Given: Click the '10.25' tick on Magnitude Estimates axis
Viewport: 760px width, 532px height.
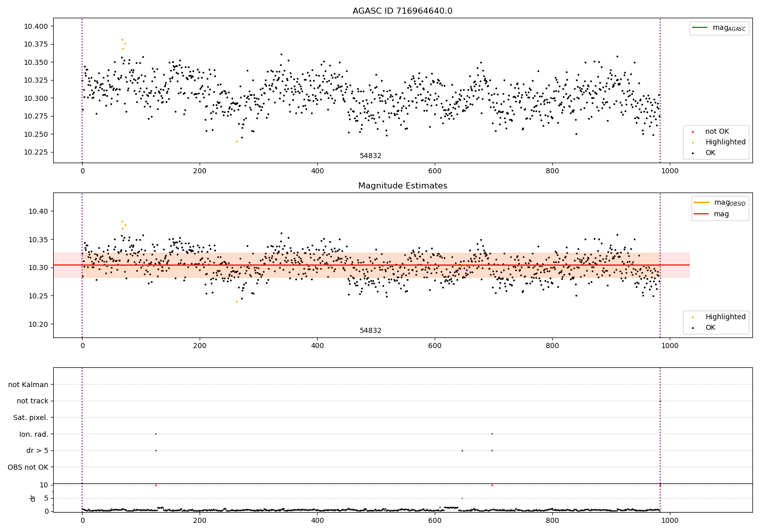Looking at the screenshot, I should [38, 296].
